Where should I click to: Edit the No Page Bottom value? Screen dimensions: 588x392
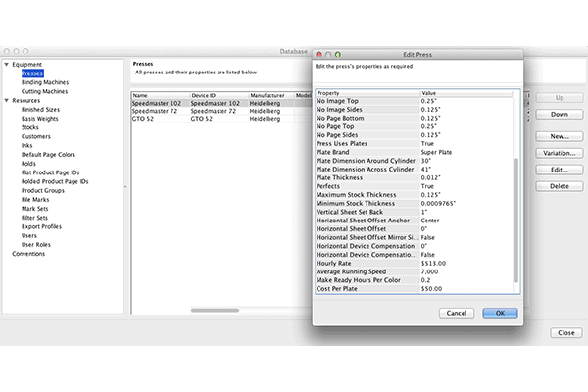point(465,119)
